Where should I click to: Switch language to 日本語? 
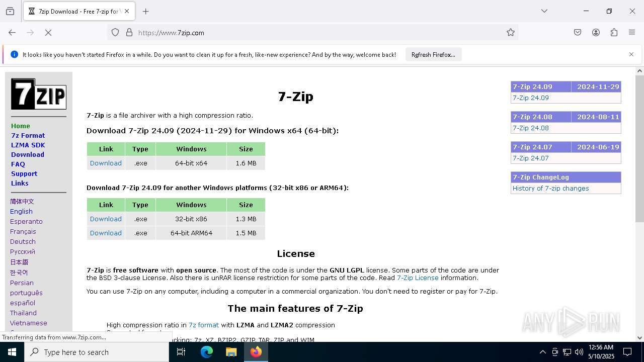[x=19, y=262]
